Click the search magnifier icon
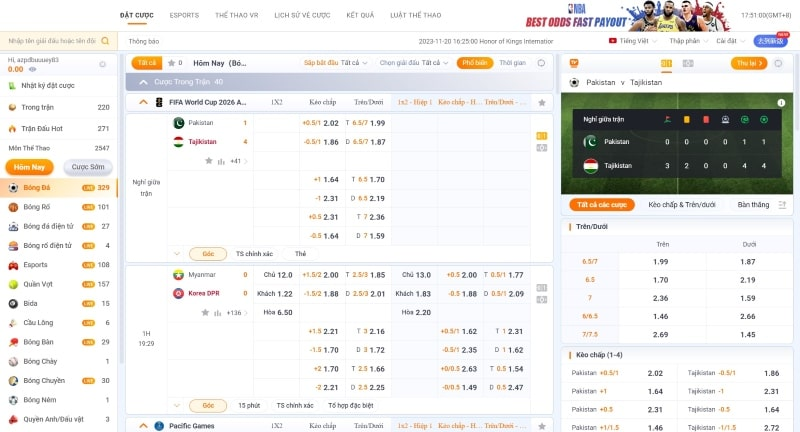 pos(105,41)
